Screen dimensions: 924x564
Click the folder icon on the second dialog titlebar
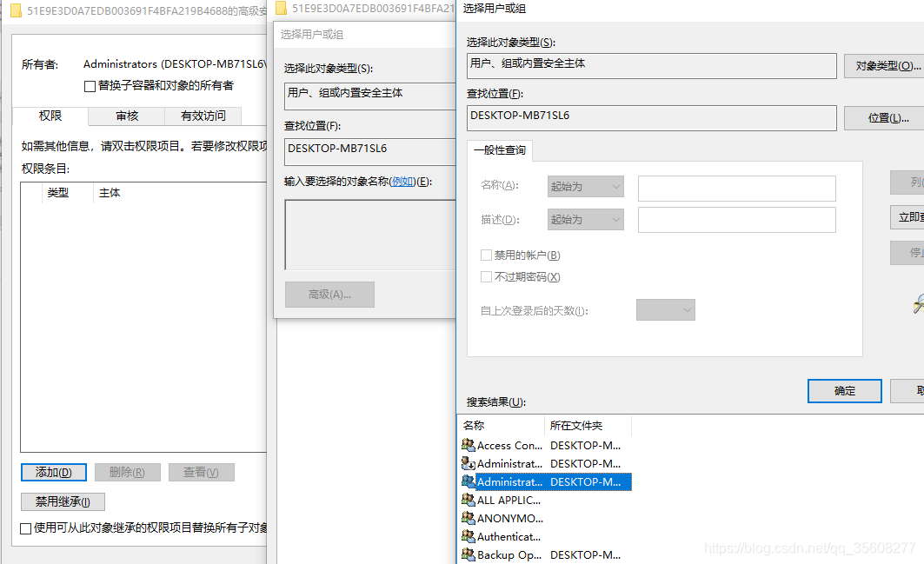click(280, 8)
